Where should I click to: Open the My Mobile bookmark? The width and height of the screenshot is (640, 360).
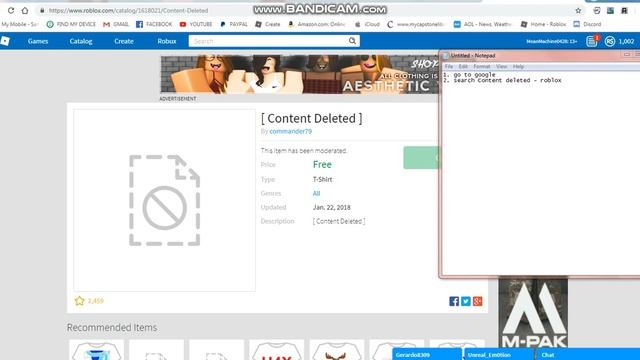(x=19, y=24)
